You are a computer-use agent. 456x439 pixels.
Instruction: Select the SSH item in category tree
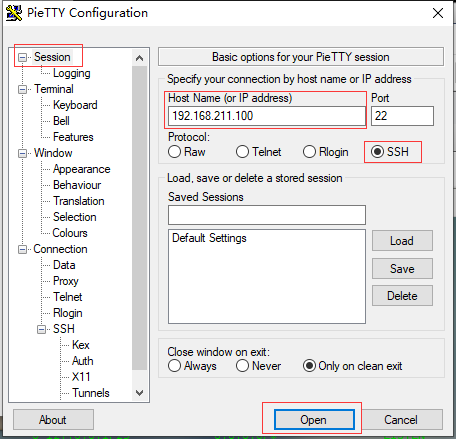point(64,329)
